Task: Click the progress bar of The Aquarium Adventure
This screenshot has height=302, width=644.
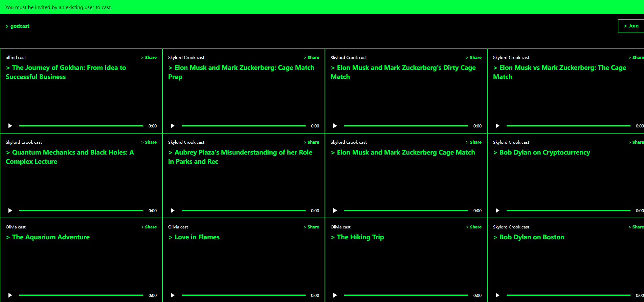Action: pos(81,295)
